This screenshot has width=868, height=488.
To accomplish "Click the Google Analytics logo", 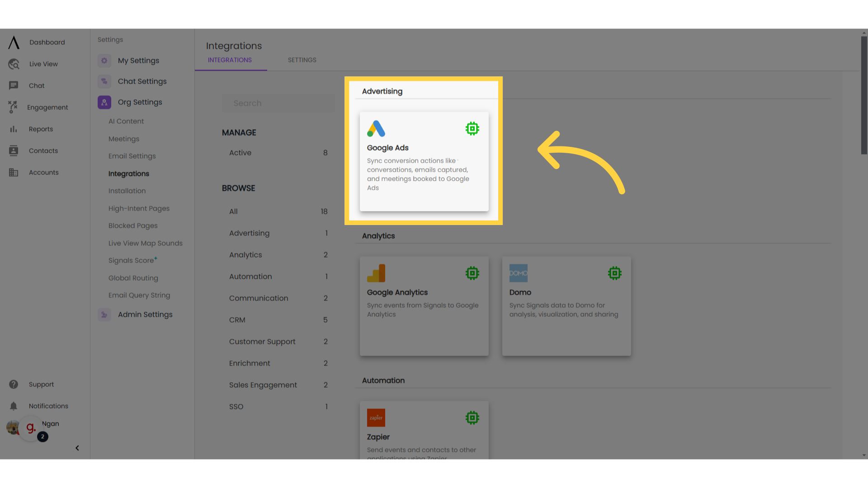I will (x=376, y=273).
